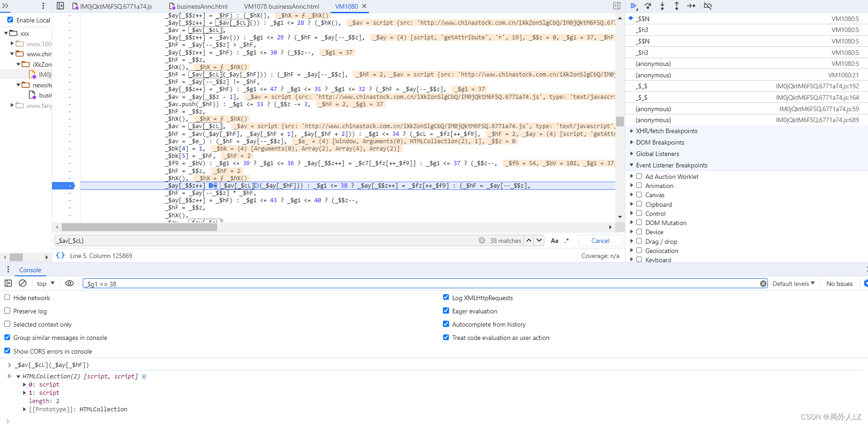Create a live expression
The image size is (868, 425).
coord(69,283)
